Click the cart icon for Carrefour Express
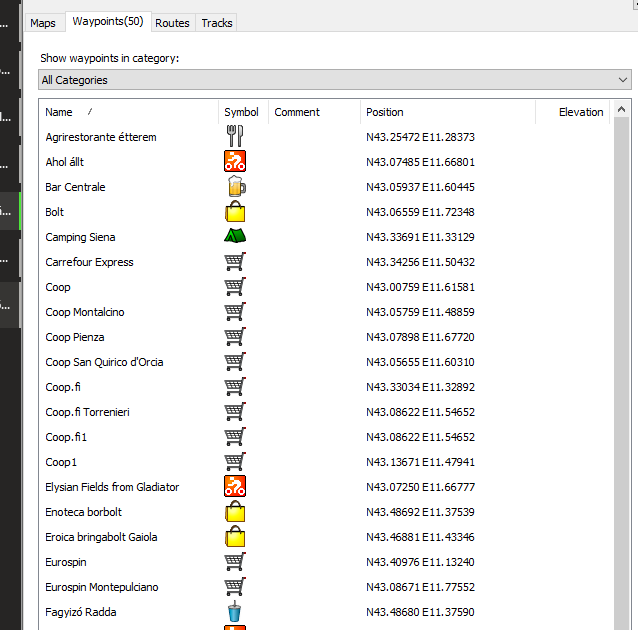Screen dimensions: 638x630 pos(235,262)
